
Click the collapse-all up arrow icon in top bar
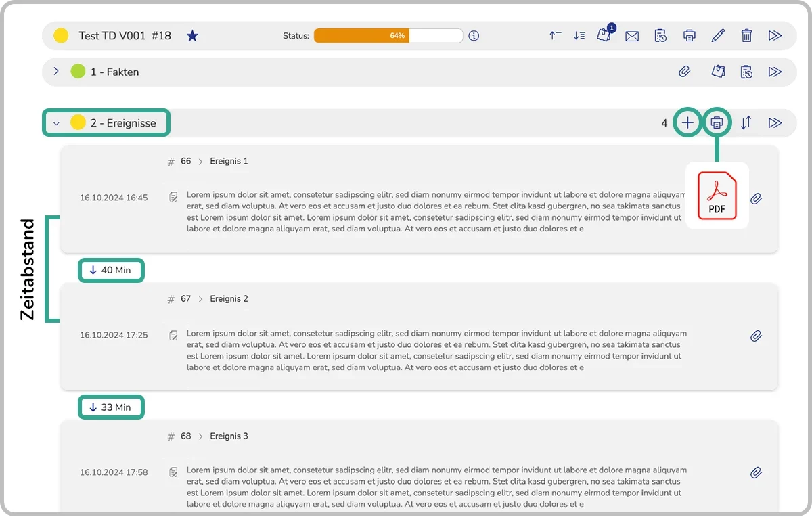click(x=555, y=36)
